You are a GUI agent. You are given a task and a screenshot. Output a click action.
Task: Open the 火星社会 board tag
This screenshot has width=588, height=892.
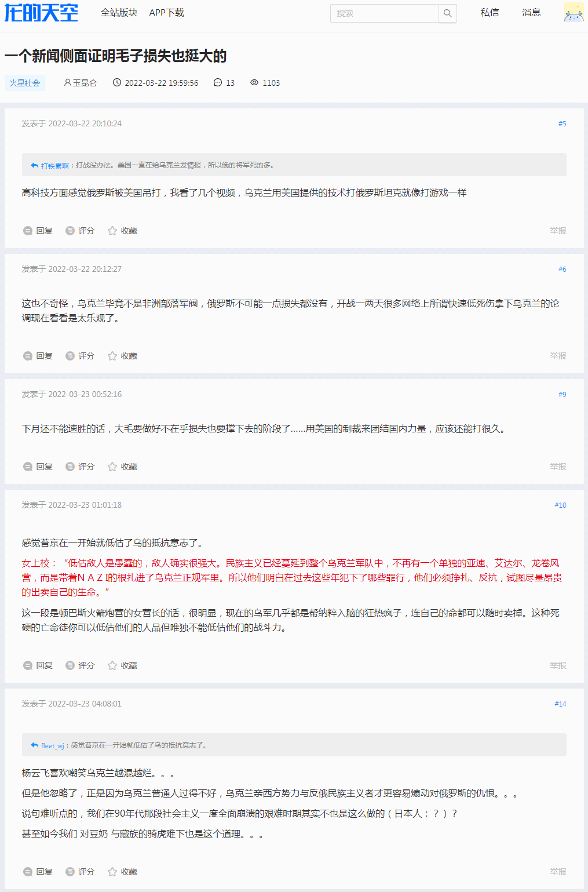pyautogui.click(x=25, y=83)
